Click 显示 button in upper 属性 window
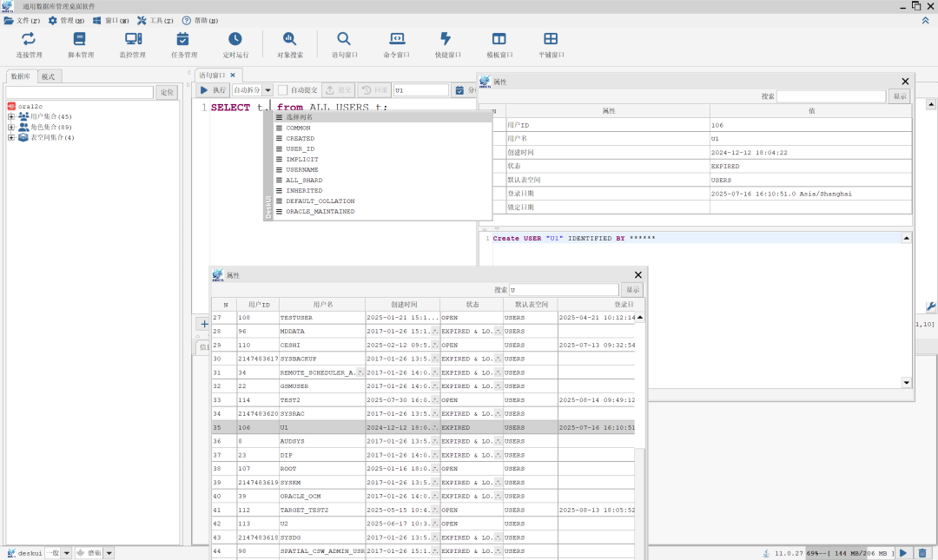Screen dimensions: 938x560 900,96
